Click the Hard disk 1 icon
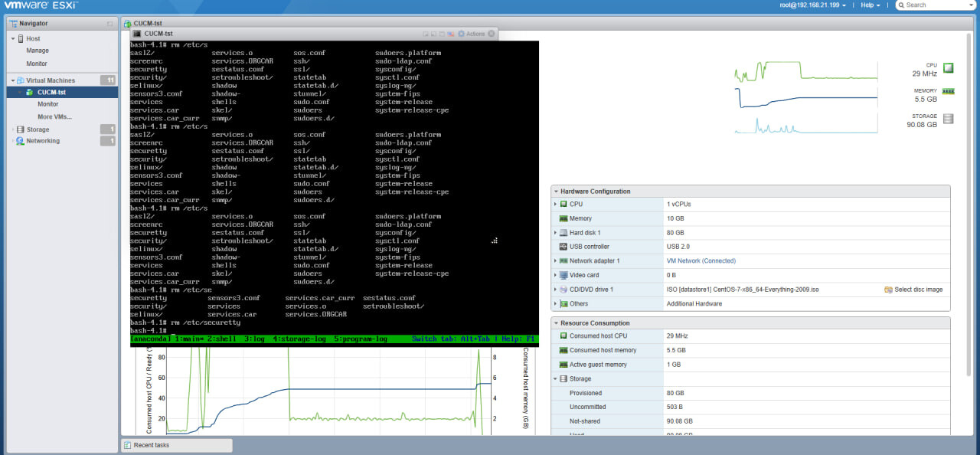980x455 pixels. tap(563, 233)
